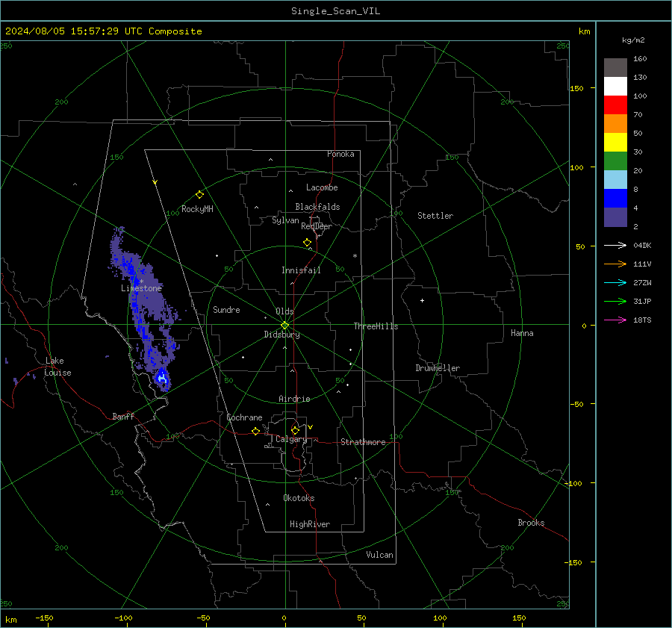Click the Didsbury town label

281,335
